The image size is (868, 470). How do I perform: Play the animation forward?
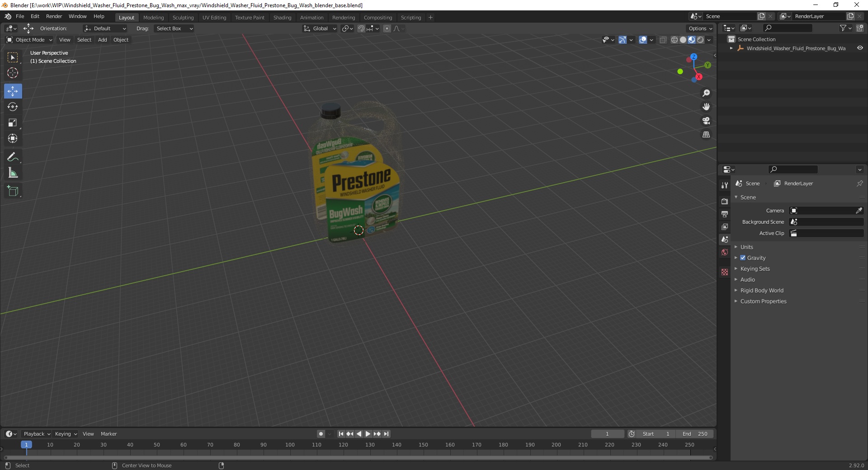368,434
